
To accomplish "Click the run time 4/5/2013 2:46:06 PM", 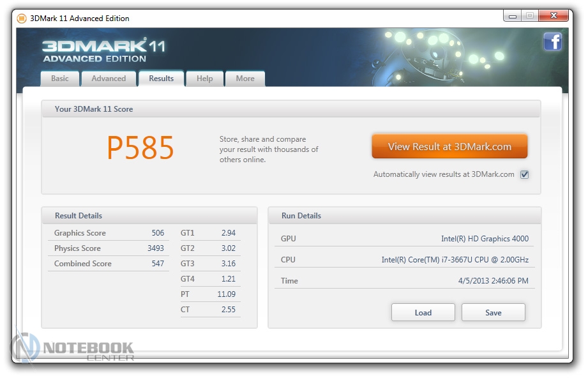I will point(493,280).
